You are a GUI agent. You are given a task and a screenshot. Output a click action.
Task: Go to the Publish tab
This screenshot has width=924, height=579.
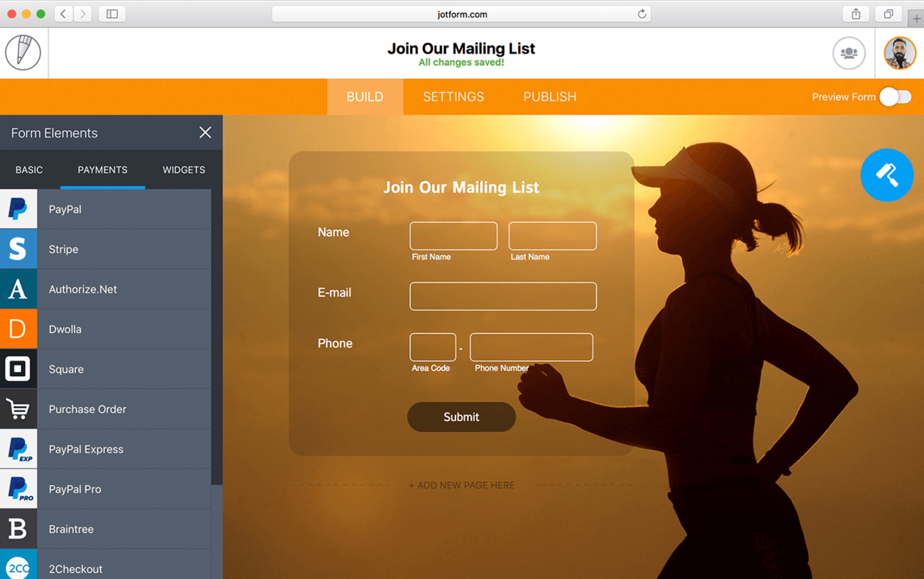tap(549, 97)
